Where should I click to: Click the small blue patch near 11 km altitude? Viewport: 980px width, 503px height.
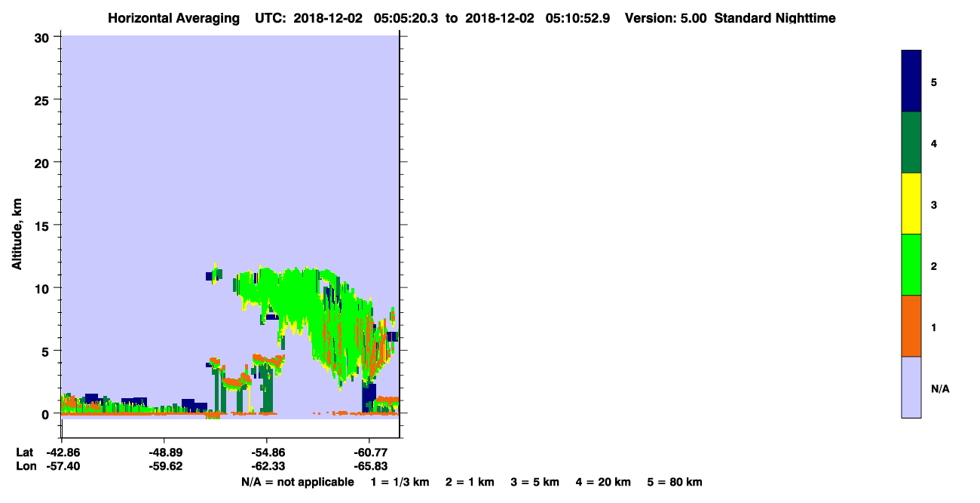point(210,276)
